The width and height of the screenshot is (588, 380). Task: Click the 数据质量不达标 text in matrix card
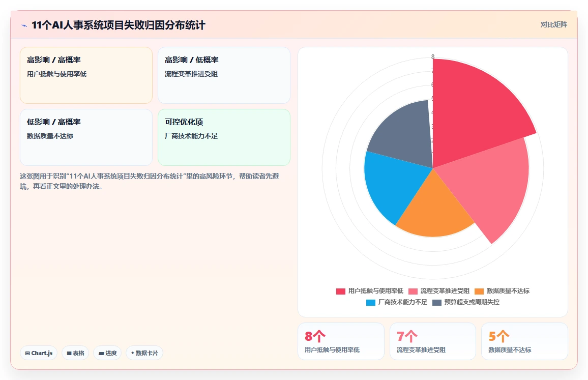point(50,136)
